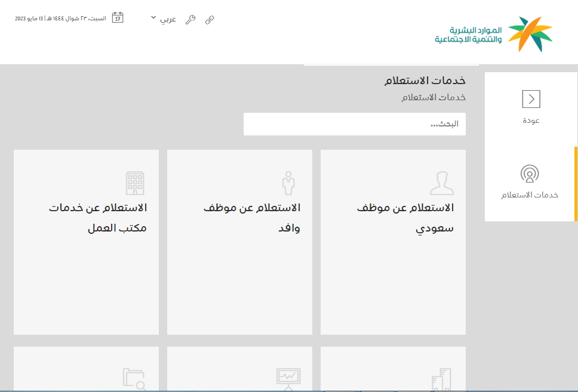Image resolution: width=578 pixels, height=392 pixels.
Task: Click the folder-search icon on bottom-left card
Action: [x=136, y=379]
